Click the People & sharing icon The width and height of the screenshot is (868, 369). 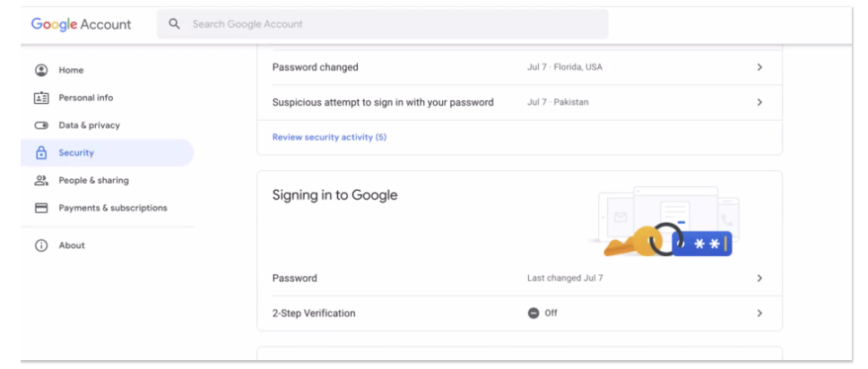[40, 180]
